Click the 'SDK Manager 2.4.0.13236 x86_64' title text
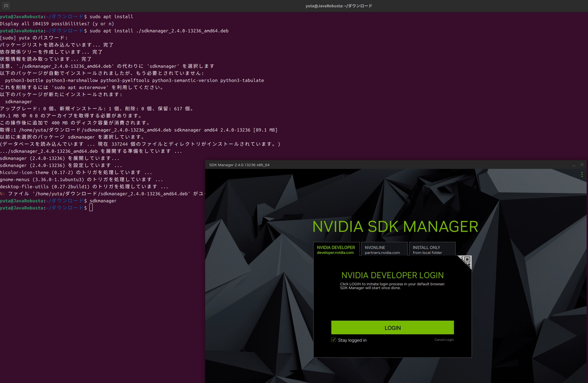The image size is (588, 383). pos(239,165)
